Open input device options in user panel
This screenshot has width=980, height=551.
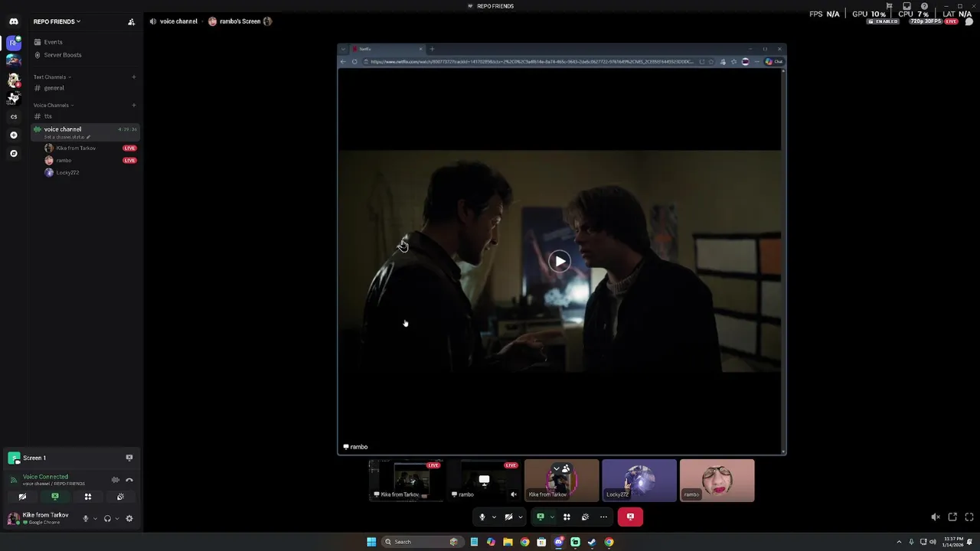(x=95, y=518)
